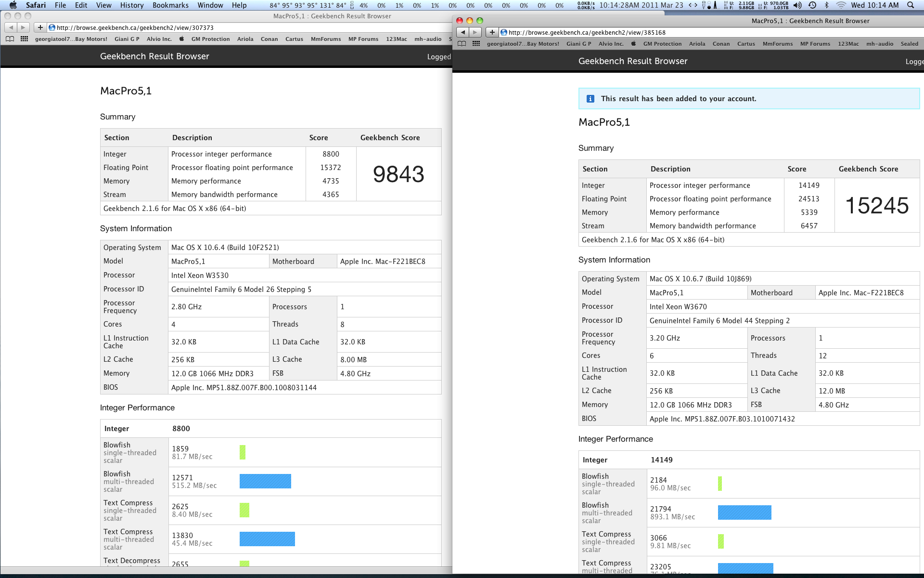Screen dimensions: 924x578
Task: Click the 15245 Geekbench score
Action: click(877, 206)
